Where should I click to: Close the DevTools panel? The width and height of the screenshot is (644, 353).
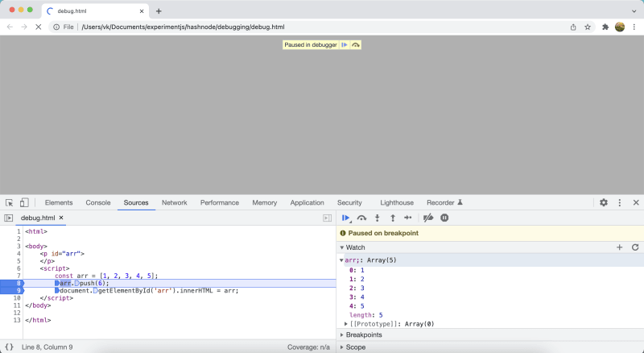pyautogui.click(x=636, y=202)
